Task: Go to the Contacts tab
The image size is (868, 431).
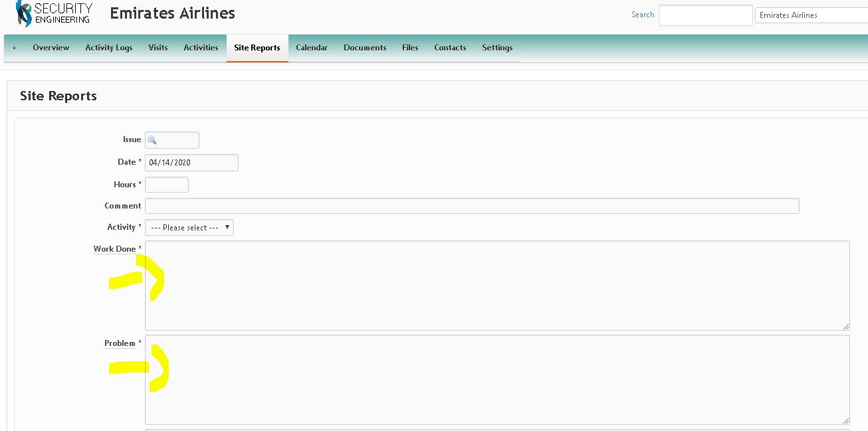Action: click(450, 48)
